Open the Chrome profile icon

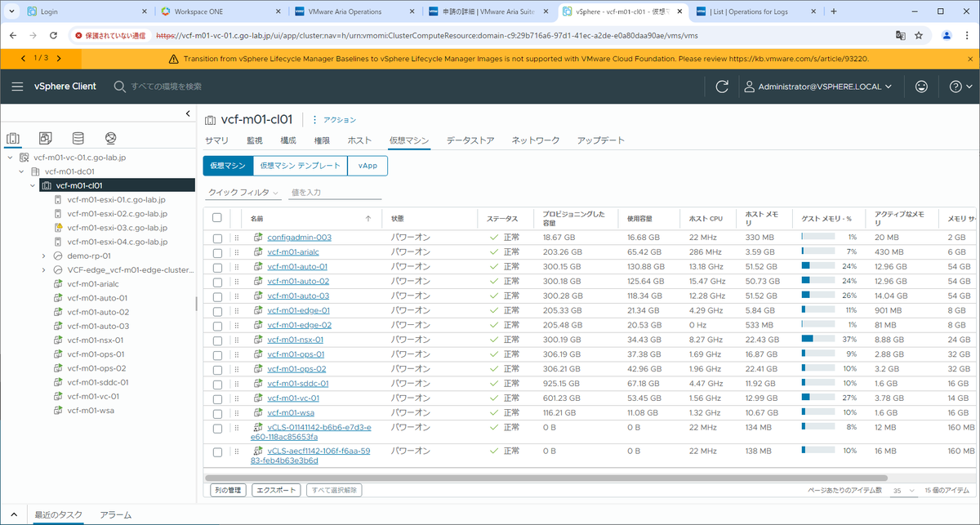[x=947, y=36]
